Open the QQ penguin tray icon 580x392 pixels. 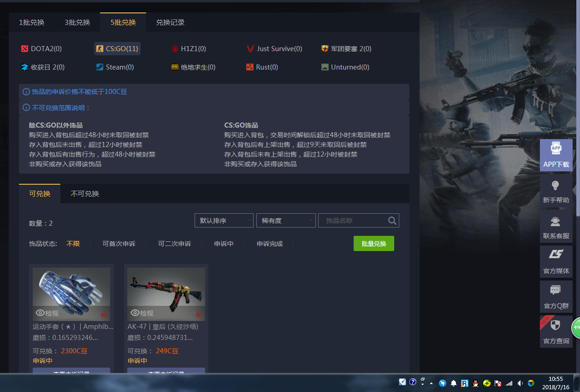(475, 383)
